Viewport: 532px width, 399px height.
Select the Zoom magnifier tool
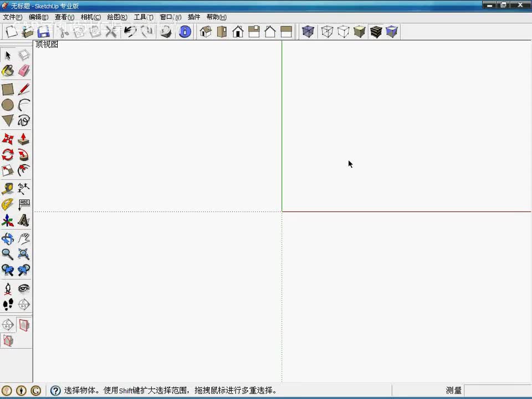tap(8, 254)
